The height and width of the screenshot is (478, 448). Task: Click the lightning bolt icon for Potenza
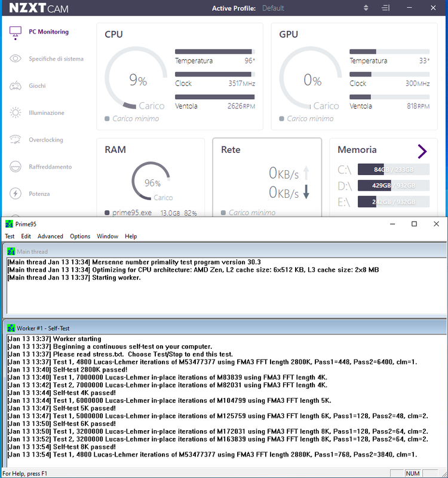coord(16,193)
